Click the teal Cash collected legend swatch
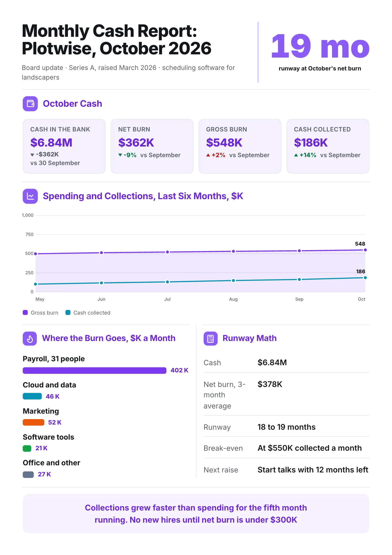Viewport: 392px width, 555px height. pos(68,312)
